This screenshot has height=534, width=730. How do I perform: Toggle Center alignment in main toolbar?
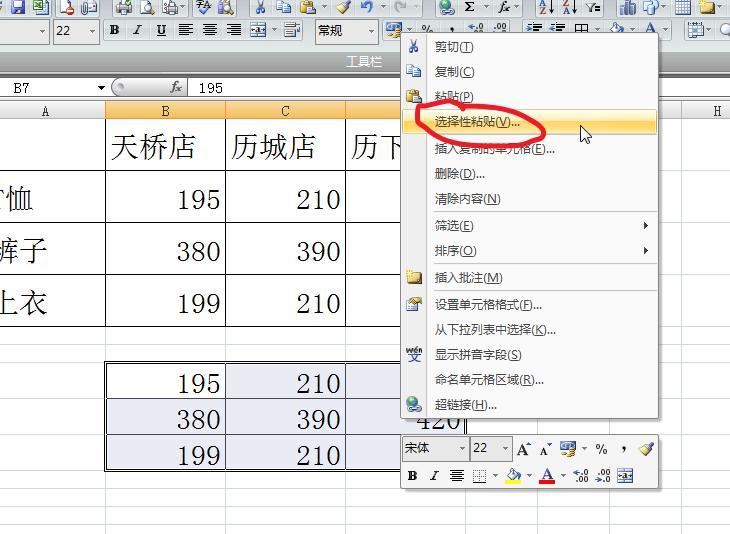210,30
